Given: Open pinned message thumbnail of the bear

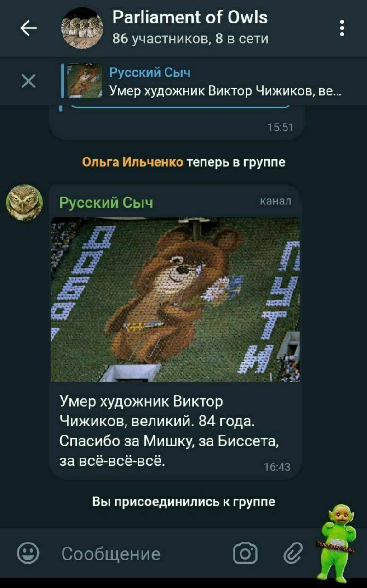Looking at the screenshot, I should coord(85,81).
